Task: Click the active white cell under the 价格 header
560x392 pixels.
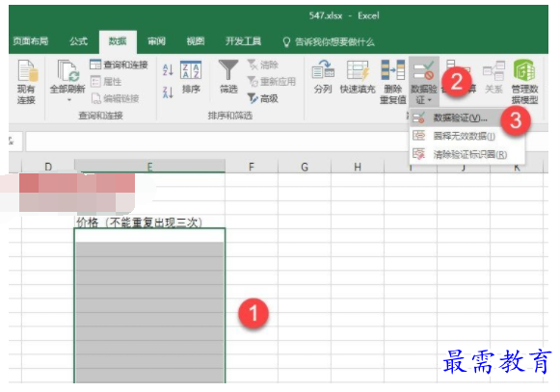Action: pos(149,235)
